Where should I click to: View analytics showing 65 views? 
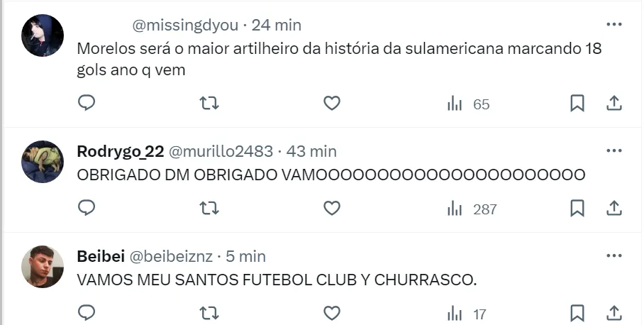tap(468, 104)
